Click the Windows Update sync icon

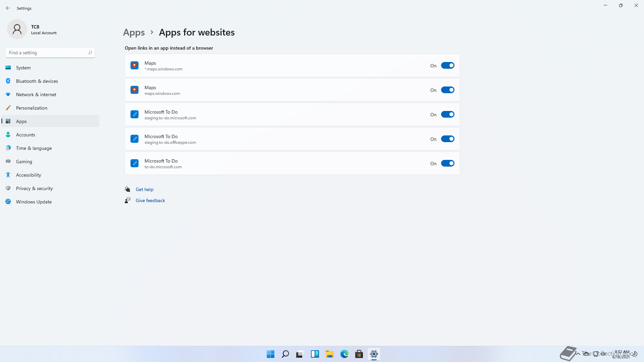(x=8, y=202)
